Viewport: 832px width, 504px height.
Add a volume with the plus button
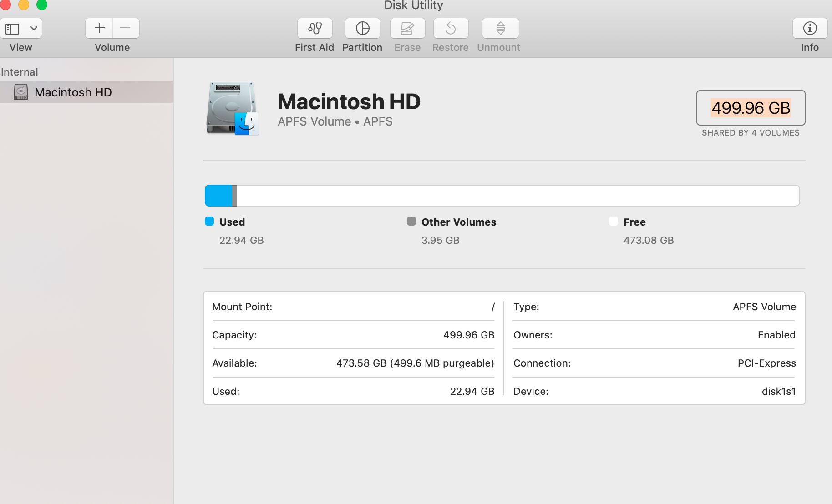coord(99,28)
